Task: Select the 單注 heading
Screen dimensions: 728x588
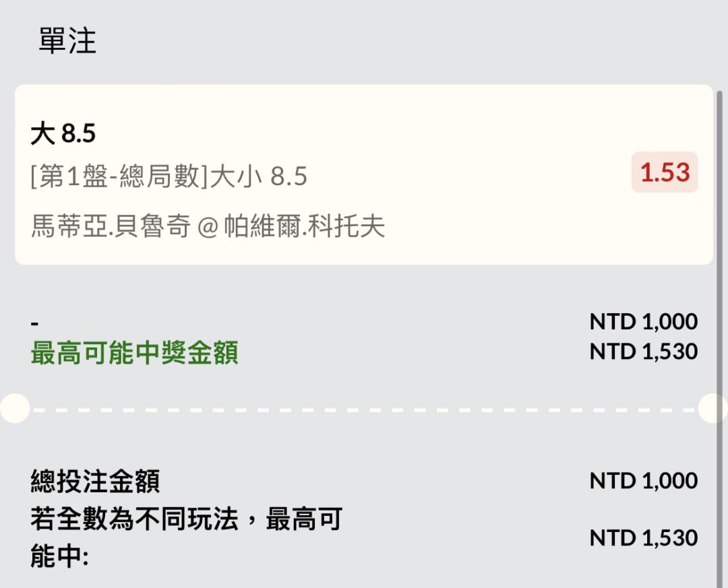Action: pyautogui.click(x=67, y=41)
